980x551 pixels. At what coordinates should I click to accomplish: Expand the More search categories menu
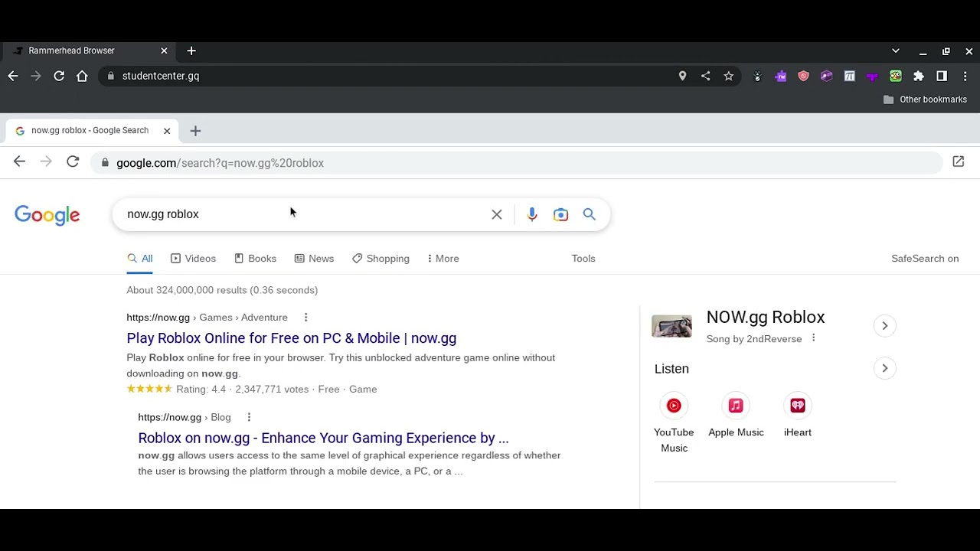443,259
